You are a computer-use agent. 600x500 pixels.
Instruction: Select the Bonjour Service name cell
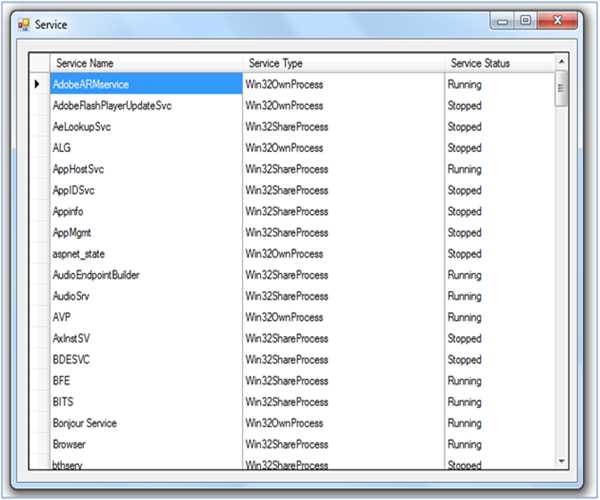pyautogui.click(x=145, y=423)
